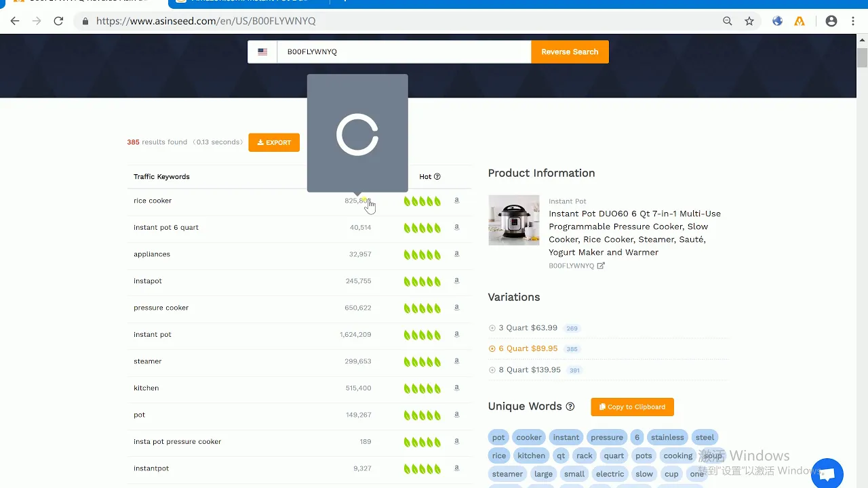The height and width of the screenshot is (488, 868).
Task: Click the page vertical scrollbar
Action: (862, 58)
